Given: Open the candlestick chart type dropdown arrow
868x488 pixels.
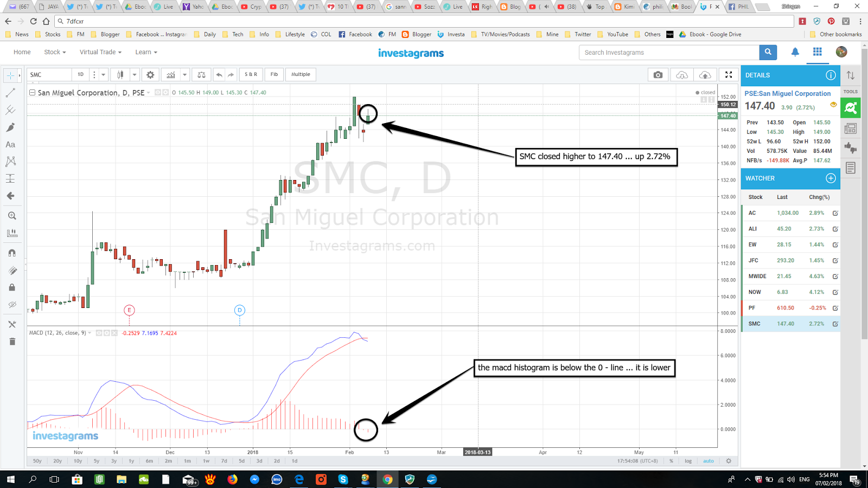Looking at the screenshot, I should tap(134, 75).
